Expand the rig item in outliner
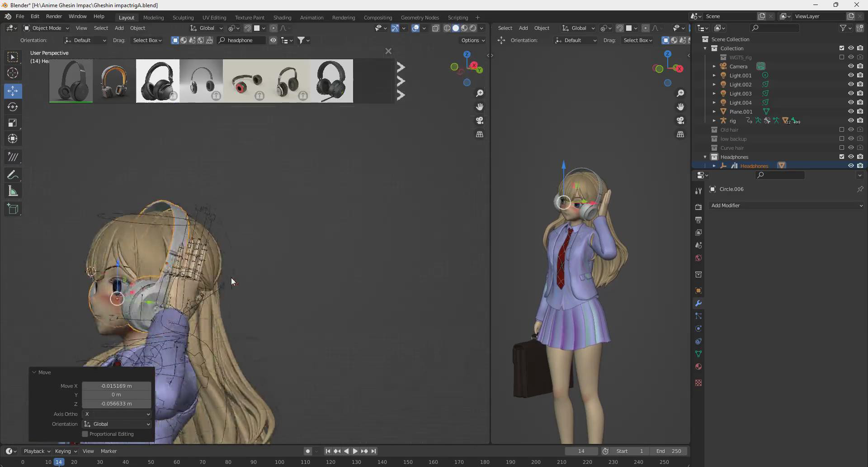 point(714,121)
